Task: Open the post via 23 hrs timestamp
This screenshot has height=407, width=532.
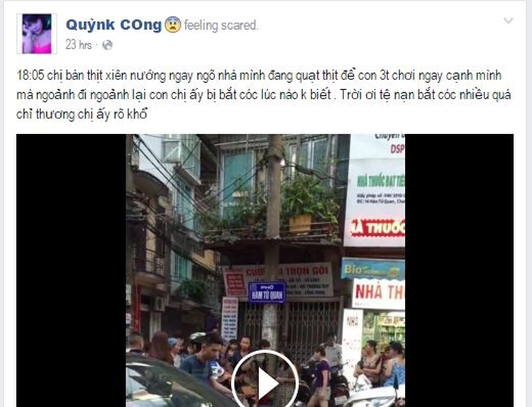Action: [79, 45]
